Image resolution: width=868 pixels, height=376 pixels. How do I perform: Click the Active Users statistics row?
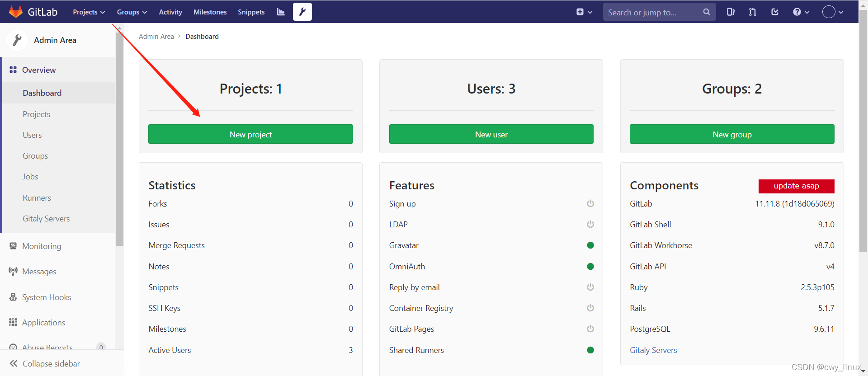pyautogui.click(x=250, y=350)
